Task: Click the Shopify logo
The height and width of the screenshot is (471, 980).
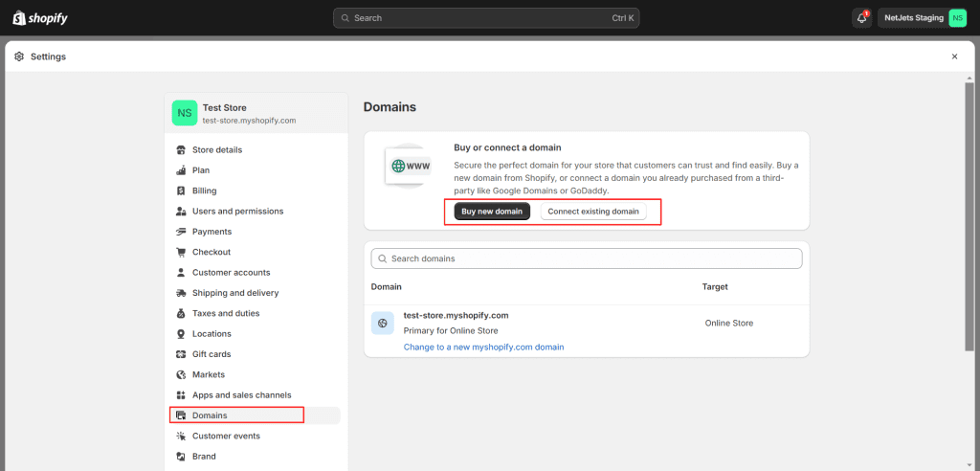Action: tap(40, 17)
